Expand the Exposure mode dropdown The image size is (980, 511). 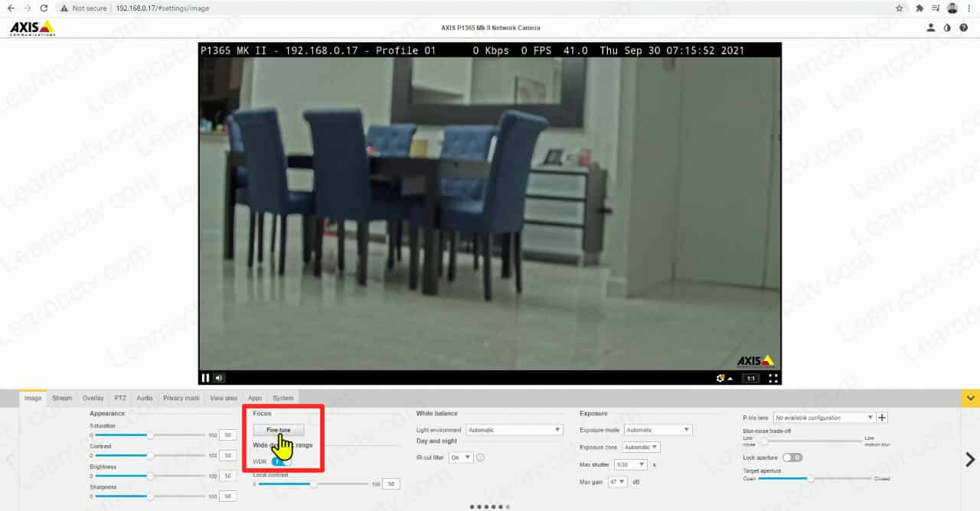(658, 430)
